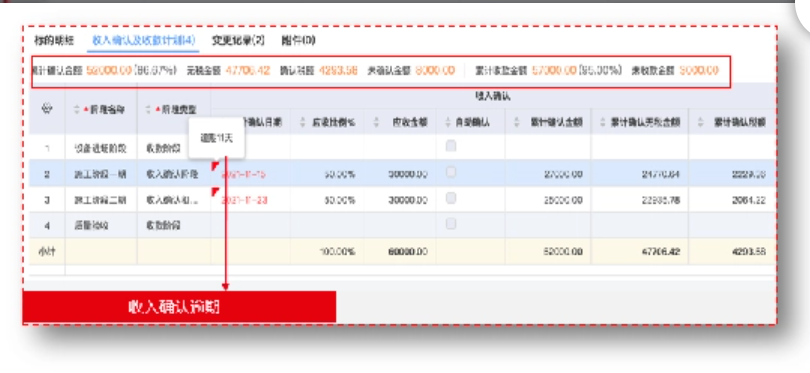The width and height of the screenshot is (810, 373).
Task: Click the red date in row 3
Action: pyautogui.click(x=245, y=200)
